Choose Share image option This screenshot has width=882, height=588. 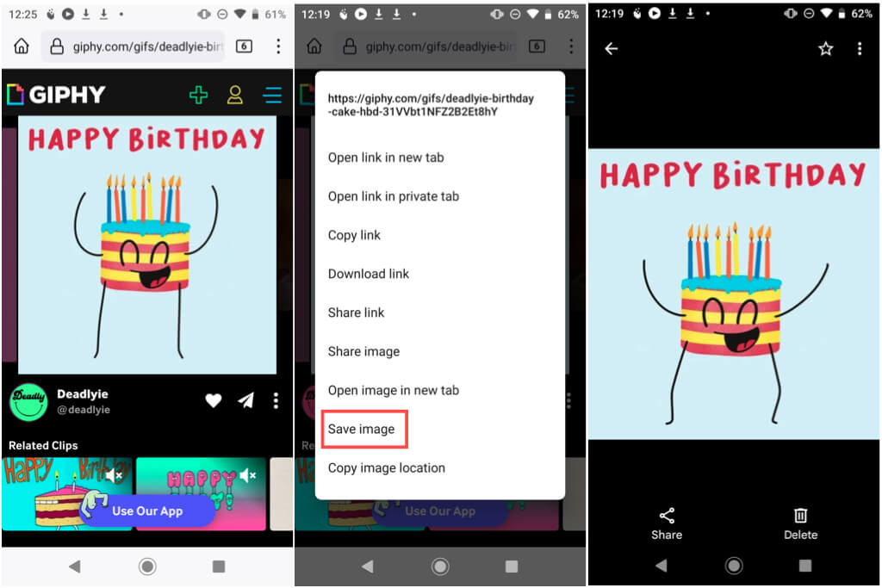pos(364,351)
